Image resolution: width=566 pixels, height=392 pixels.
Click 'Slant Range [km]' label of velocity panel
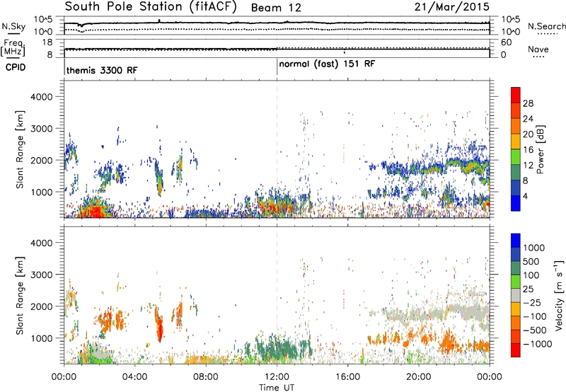tap(20, 296)
